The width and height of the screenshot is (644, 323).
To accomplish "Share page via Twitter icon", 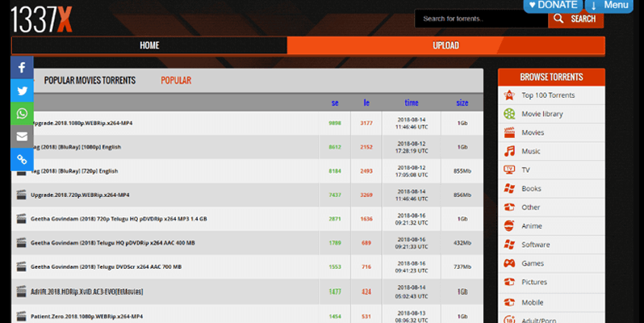I will (x=22, y=90).
